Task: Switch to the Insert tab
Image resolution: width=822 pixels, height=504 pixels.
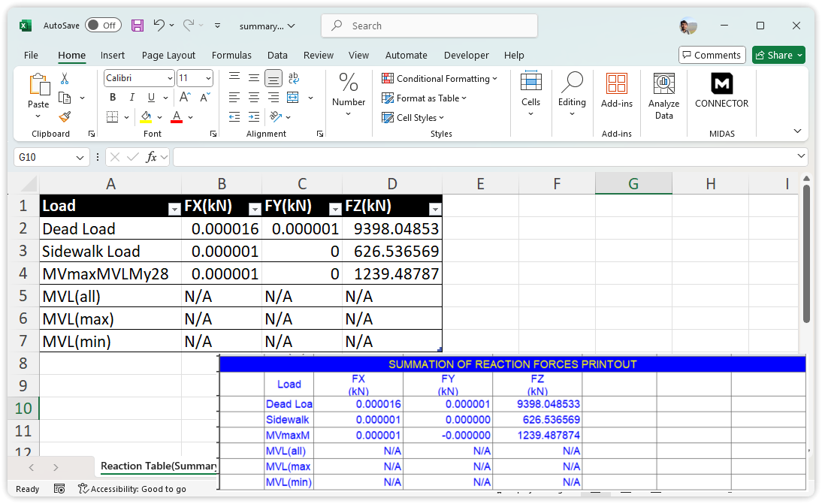Action: coord(112,55)
